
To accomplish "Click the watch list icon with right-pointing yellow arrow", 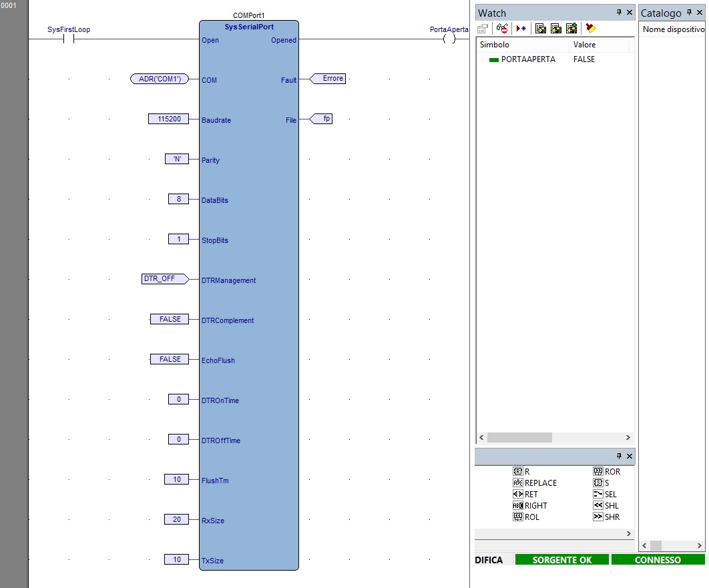I will [x=540, y=29].
